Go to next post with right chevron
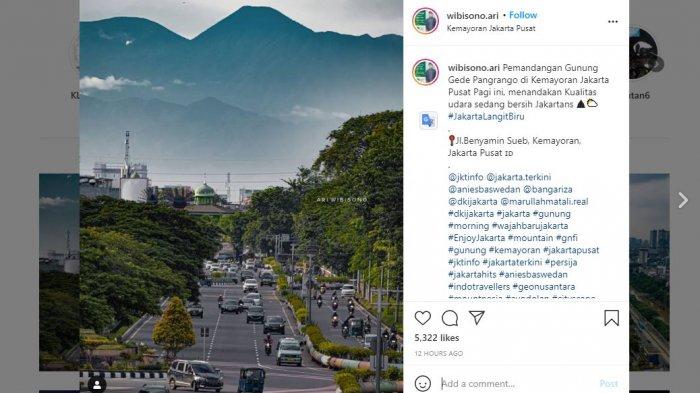This screenshot has width=700, height=393. (683, 200)
